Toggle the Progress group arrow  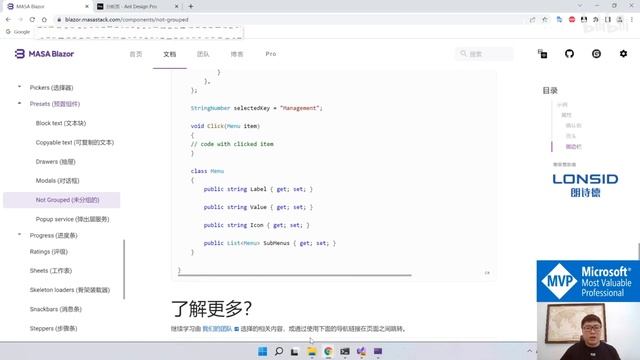click(19, 235)
